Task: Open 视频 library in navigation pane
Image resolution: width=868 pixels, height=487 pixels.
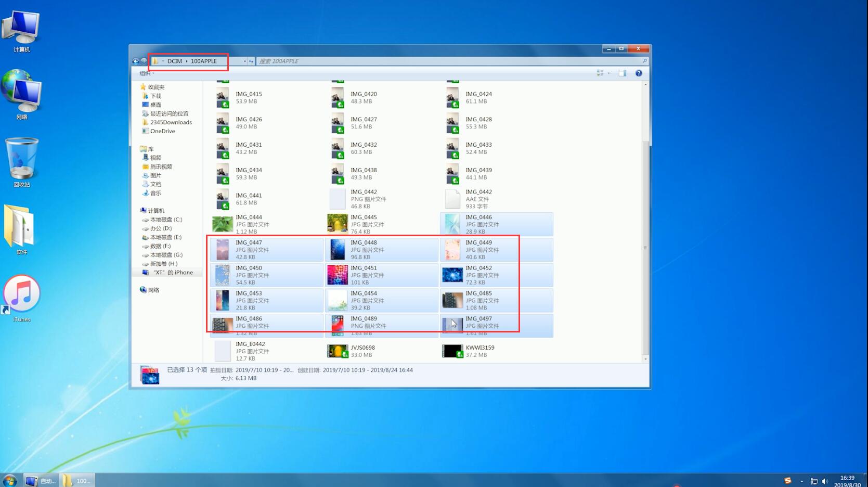Action: (x=151, y=158)
